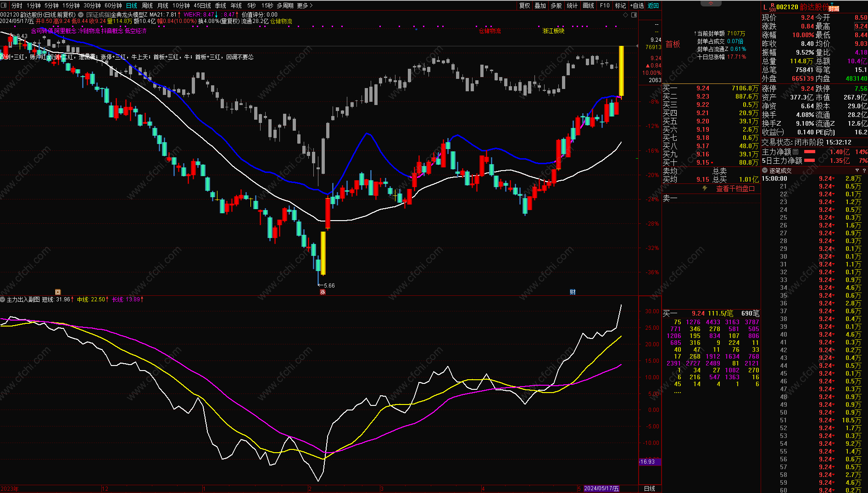This screenshot has height=493, width=868.
Task: Click the 主力净额 red bar indicator
Action: (810, 152)
